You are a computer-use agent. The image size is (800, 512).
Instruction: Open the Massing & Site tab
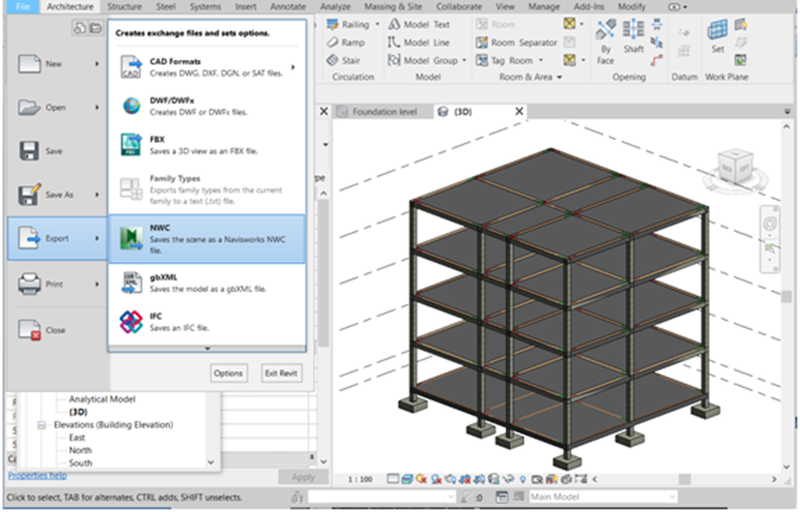point(393,7)
